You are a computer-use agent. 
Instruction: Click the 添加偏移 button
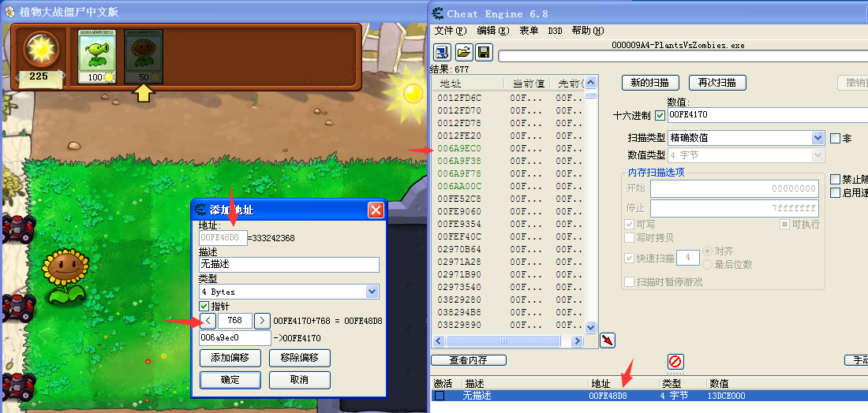(230, 358)
